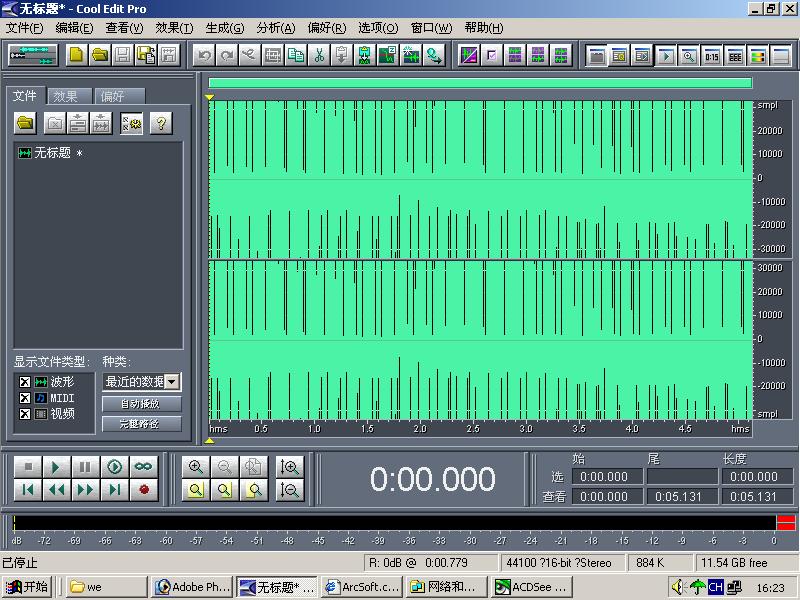
Task: Create a new file icon
Action: click(x=76, y=55)
